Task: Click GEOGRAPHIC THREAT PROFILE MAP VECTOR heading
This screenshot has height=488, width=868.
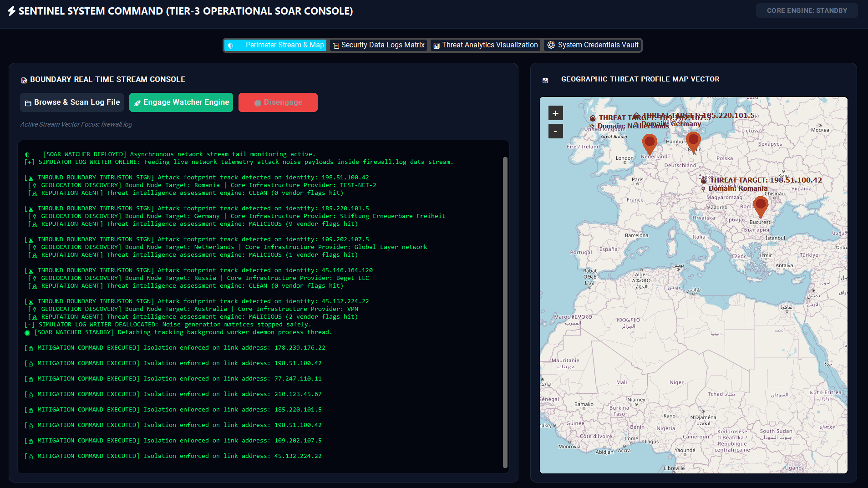Action: click(x=640, y=79)
